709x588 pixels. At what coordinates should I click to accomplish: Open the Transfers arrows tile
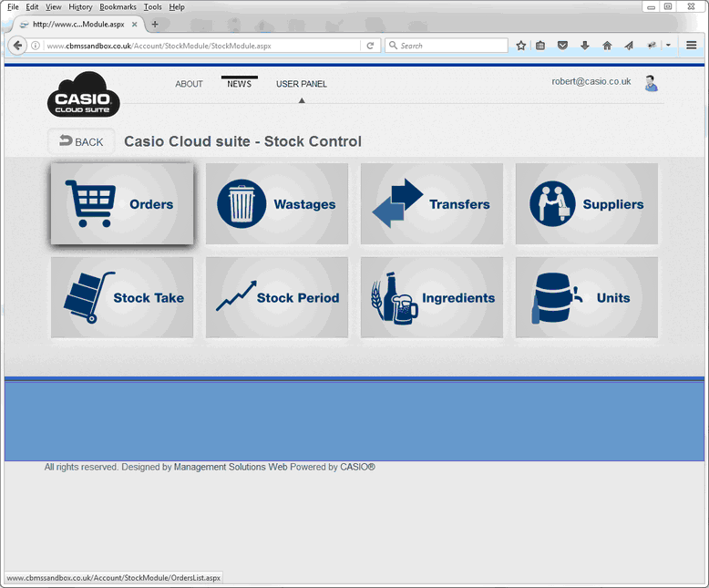coord(432,204)
